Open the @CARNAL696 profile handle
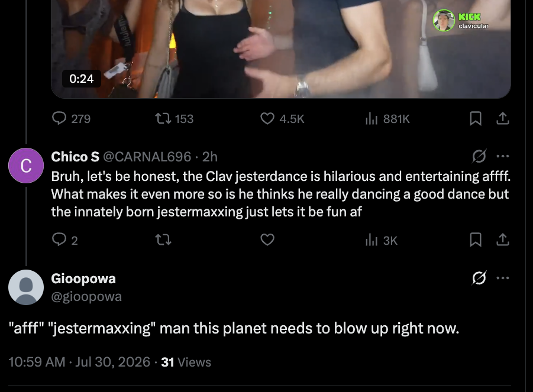533x392 pixels. (147, 157)
